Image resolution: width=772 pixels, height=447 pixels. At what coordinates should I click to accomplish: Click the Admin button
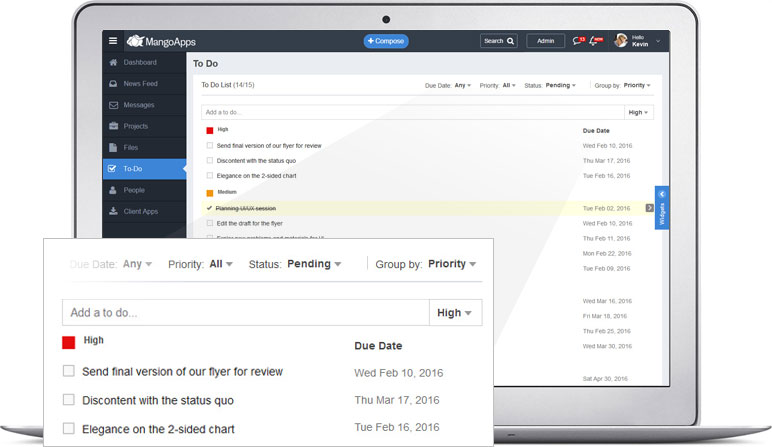[545, 41]
